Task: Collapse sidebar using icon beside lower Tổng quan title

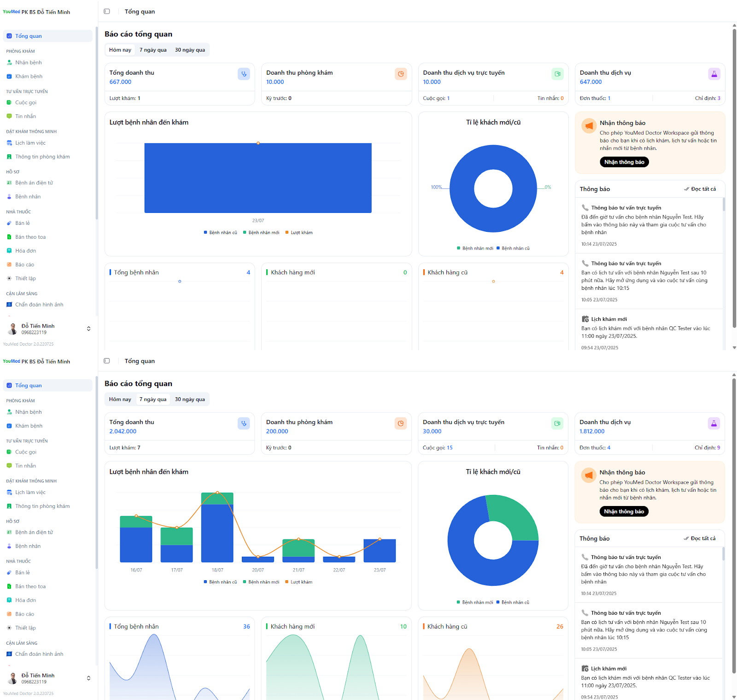Action: [107, 361]
